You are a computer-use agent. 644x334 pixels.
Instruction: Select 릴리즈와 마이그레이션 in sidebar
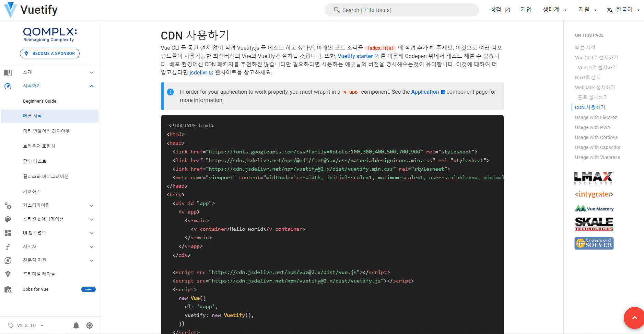[50, 176]
